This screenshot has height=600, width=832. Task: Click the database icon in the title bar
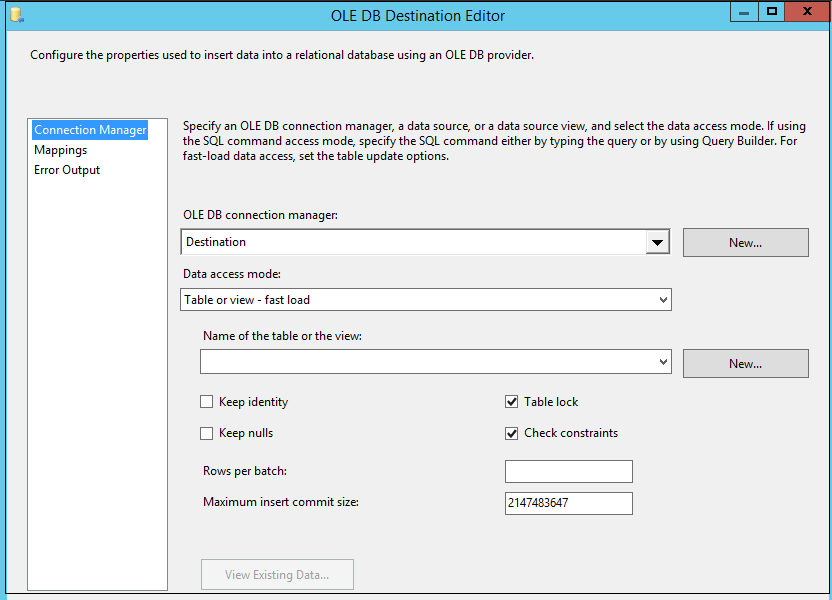point(15,15)
